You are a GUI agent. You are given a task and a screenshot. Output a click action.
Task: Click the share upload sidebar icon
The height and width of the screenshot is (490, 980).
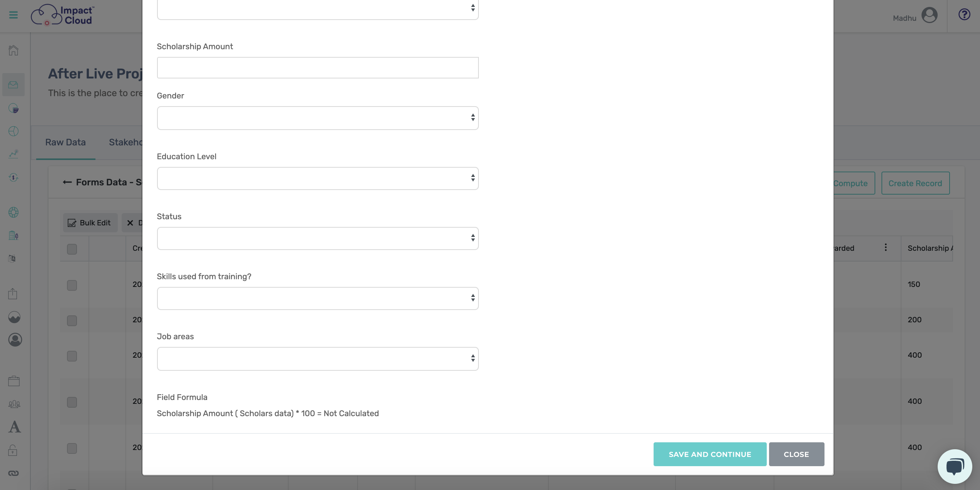click(13, 294)
